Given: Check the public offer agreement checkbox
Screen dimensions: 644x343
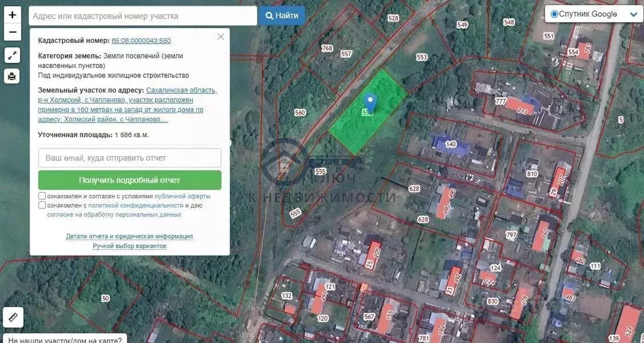Looking at the screenshot, I should coord(42,196).
